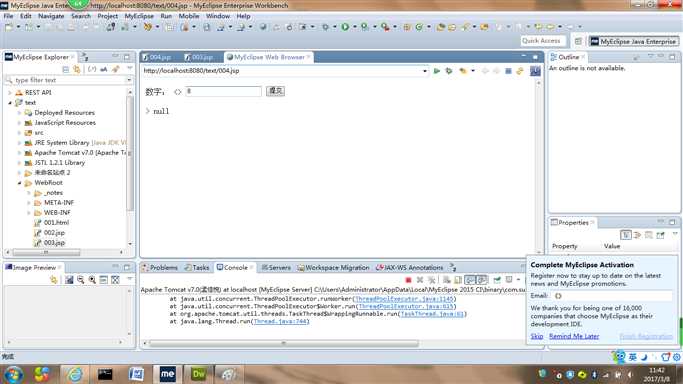
Task: Click the browser Go (green arrow) icon
Action: tap(436, 71)
